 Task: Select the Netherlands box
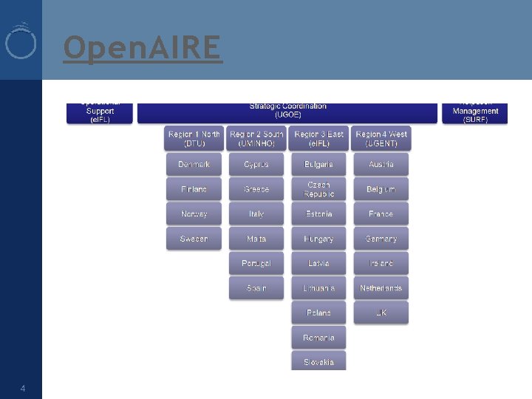[381, 288]
